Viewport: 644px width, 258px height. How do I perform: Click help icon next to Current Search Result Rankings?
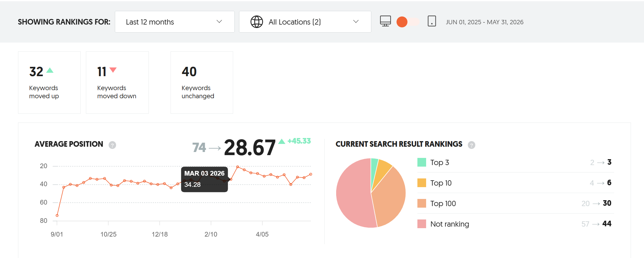[x=472, y=145]
